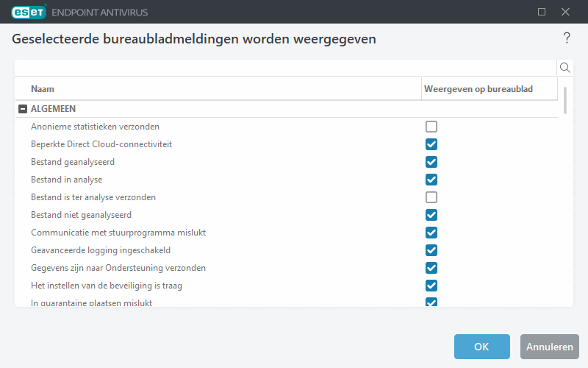Click the vertical scrollbar thumb
This screenshot has width=588, height=368.
click(x=565, y=100)
